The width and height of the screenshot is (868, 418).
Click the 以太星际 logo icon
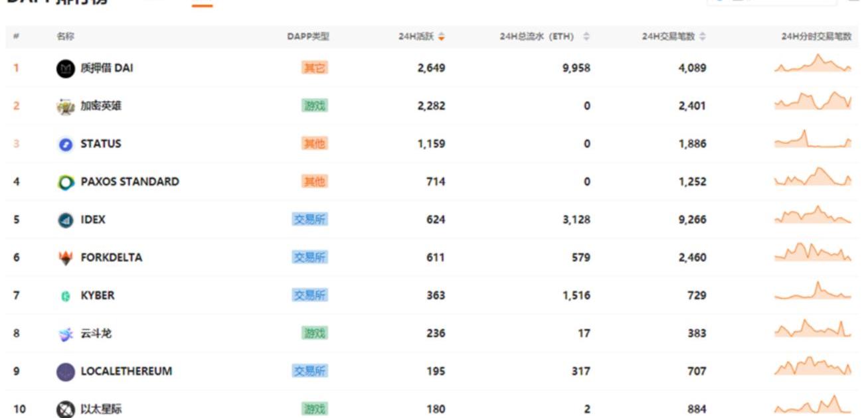pyautogui.click(x=65, y=409)
